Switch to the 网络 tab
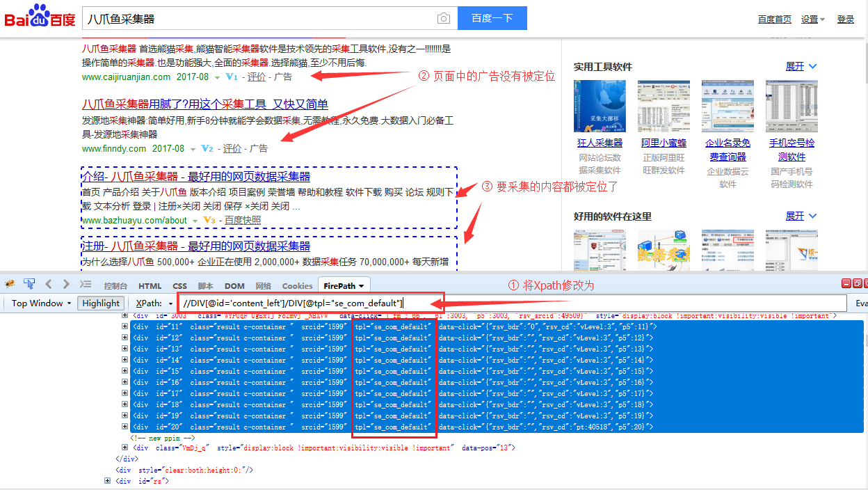The image size is (868, 490). pyautogui.click(x=263, y=286)
